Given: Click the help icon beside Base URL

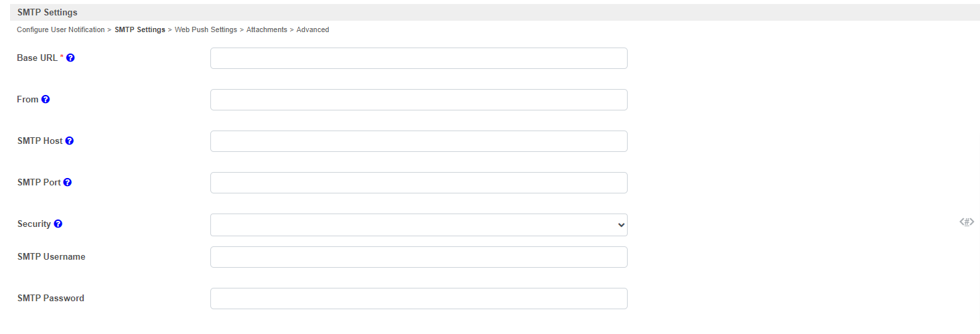Looking at the screenshot, I should coord(70,58).
